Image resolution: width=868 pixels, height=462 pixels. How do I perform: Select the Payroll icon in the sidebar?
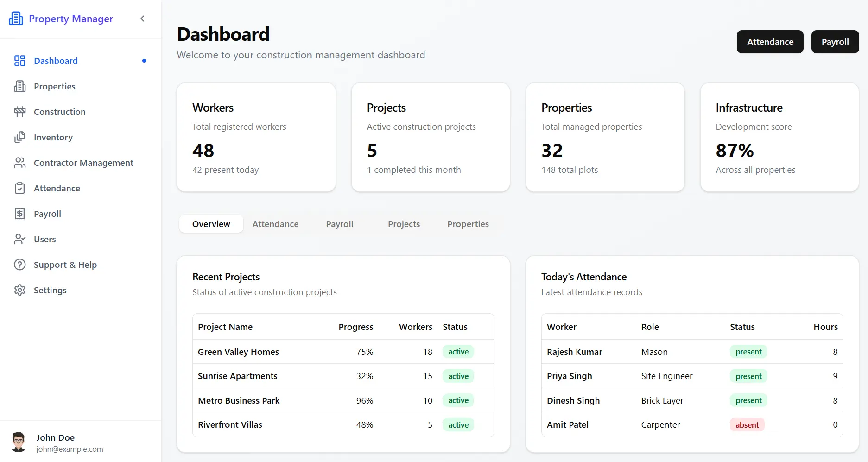pos(19,214)
